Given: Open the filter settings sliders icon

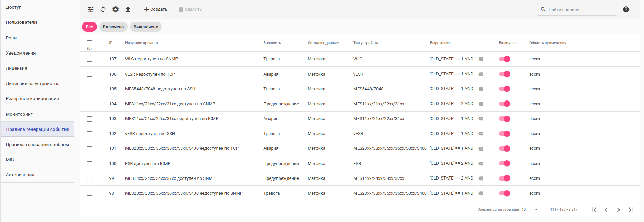Looking at the screenshot, I should [91, 9].
